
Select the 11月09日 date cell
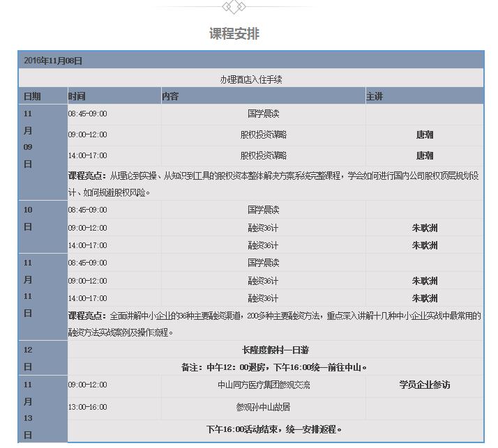point(43,153)
